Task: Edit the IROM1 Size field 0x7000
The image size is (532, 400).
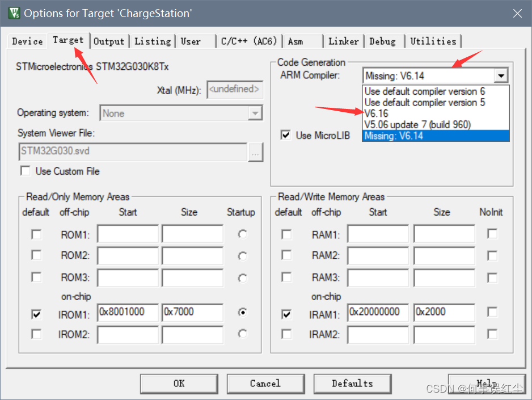Action: click(x=192, y=312)
